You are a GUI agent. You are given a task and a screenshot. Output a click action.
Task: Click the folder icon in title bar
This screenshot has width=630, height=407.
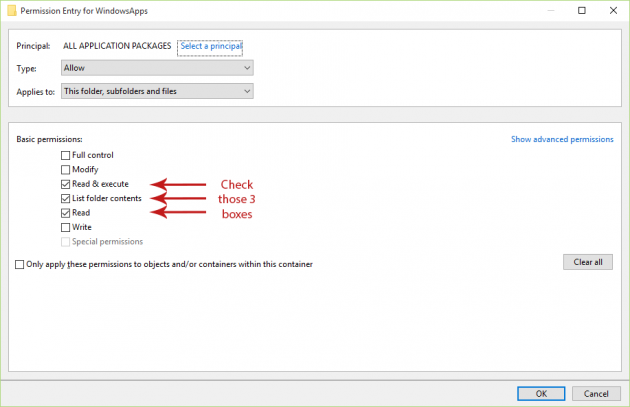coord(12,10)
